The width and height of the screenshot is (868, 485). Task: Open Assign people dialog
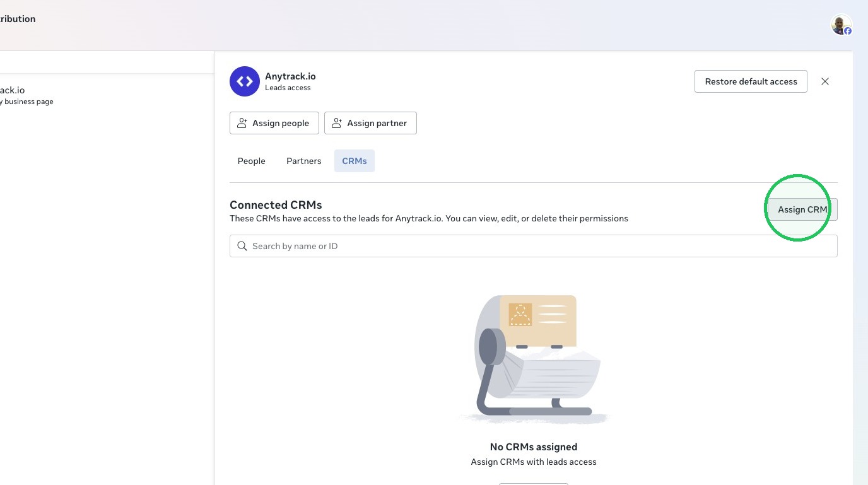(x=274, y=123)
